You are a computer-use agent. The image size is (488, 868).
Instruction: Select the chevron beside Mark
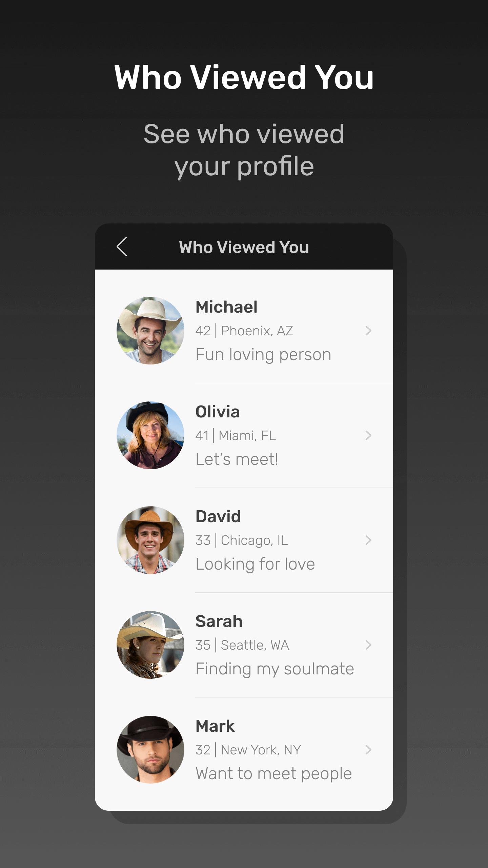click(369, 750)
